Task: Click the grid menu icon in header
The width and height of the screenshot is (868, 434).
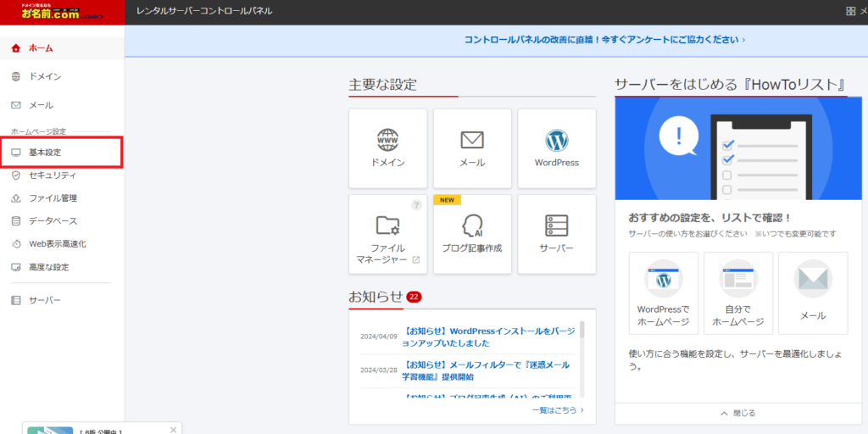Action: [850, 11]
